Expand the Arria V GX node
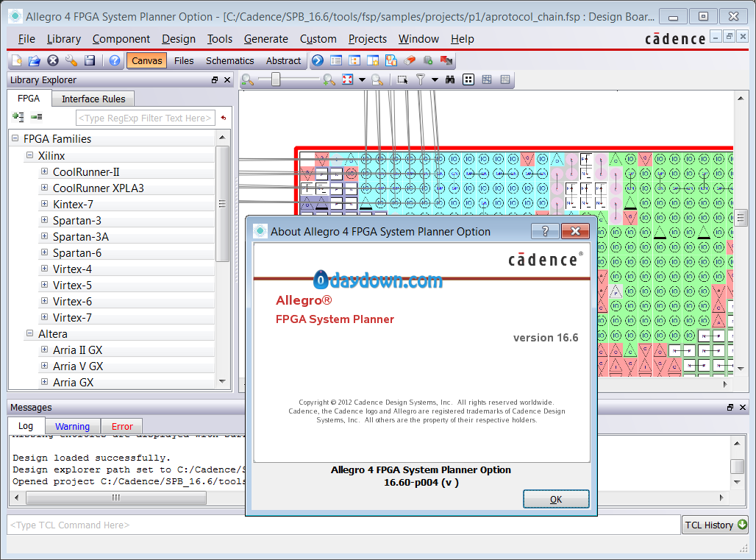This screenshot has width=756, height=560. (x=44, y=366)
